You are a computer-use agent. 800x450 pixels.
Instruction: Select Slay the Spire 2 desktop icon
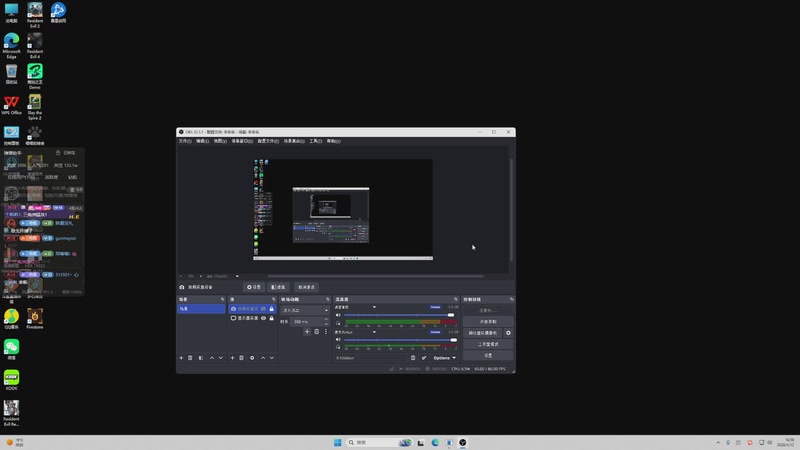pos(35,107)
